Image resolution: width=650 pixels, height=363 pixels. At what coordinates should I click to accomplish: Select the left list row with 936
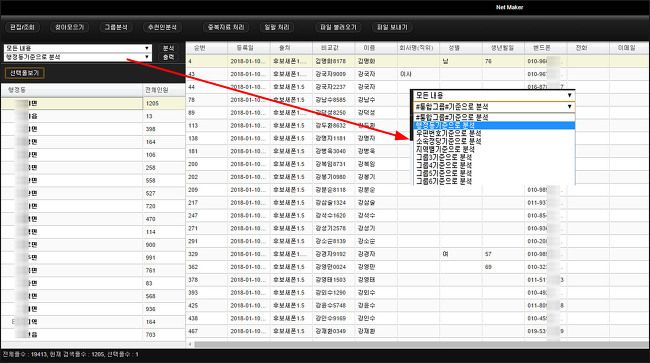click(93, 309)
